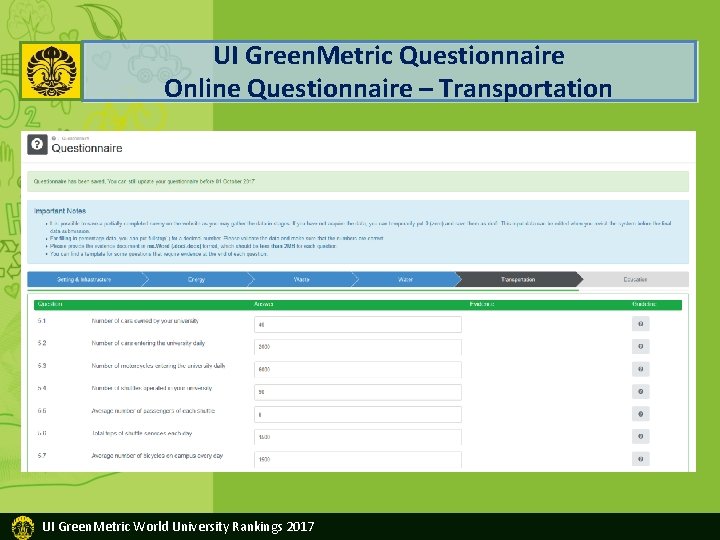The height and width of the screenshot is (540, 720).
Task: Click question number 5.2
Action: [x=42, y=343]
